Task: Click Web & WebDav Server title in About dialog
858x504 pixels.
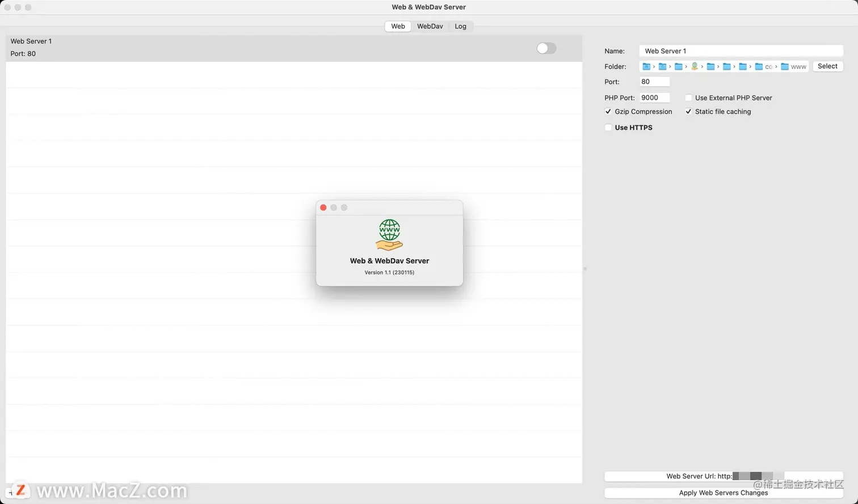Action: coord(389,261)
